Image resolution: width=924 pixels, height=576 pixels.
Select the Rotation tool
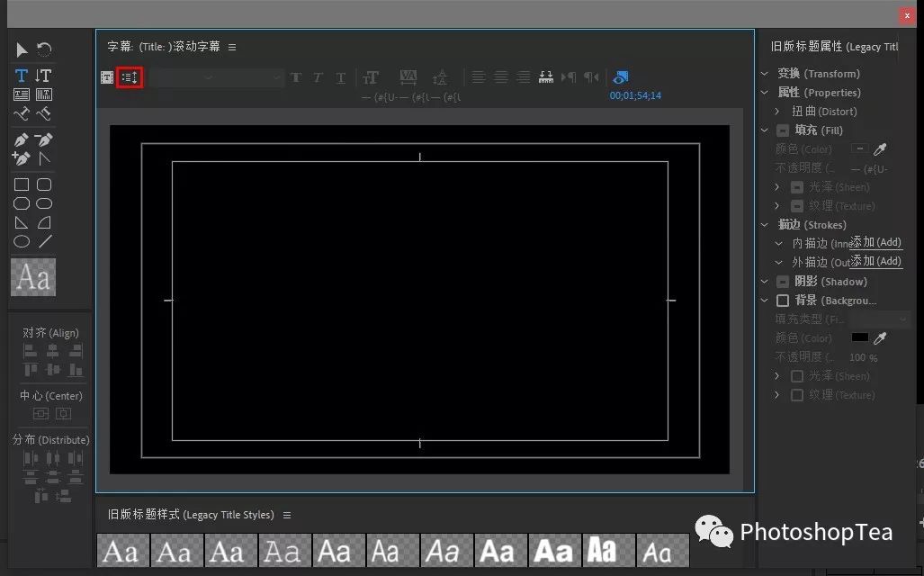(x=44, y=49)
